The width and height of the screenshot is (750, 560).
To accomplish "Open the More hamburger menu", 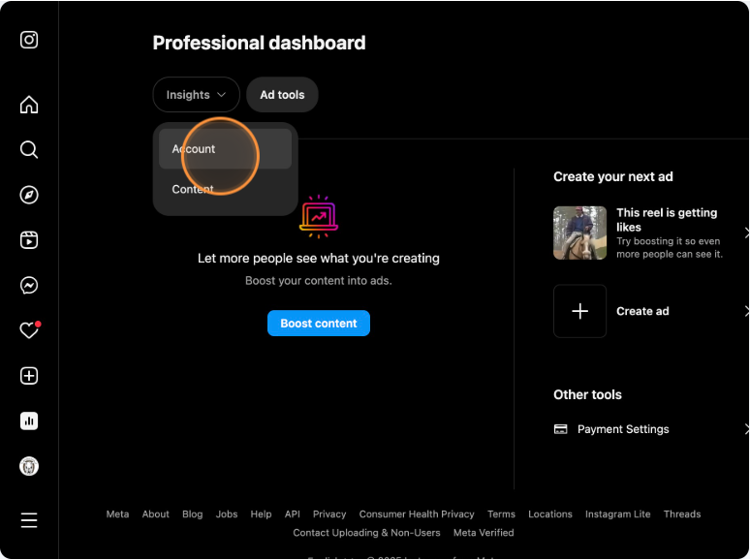I will pos(29,520).
